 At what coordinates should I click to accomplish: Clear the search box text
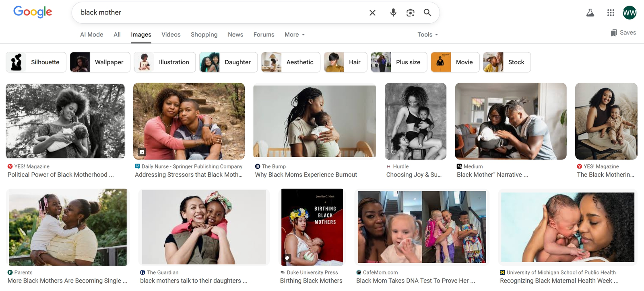click(x=372, y=13)
